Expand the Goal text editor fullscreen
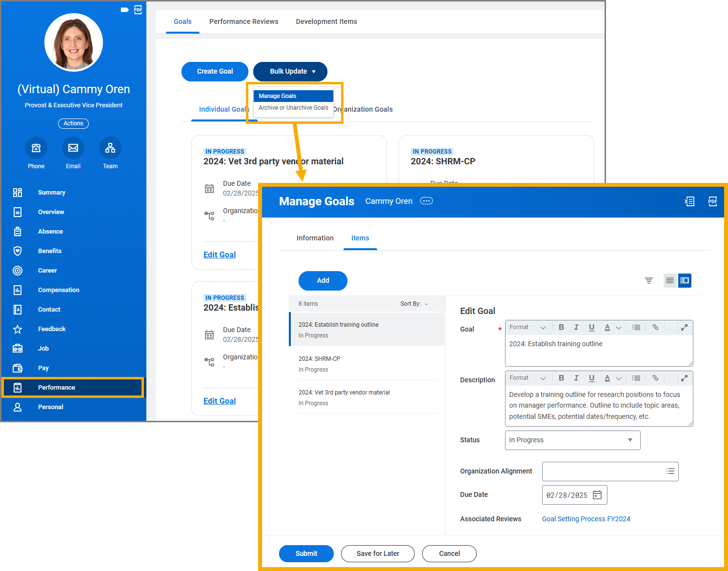The width and height of the screenshot is (728, 571). point(684,328)
